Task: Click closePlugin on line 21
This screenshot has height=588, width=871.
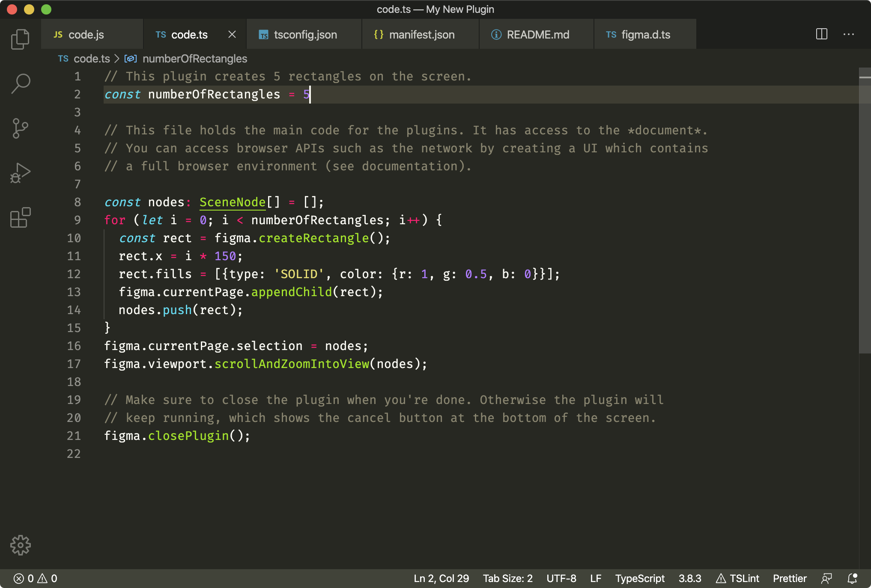Action: (x=188, y=436)
